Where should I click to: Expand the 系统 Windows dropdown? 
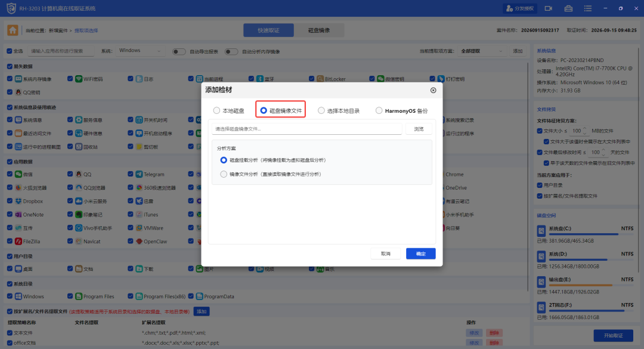click(140, 51)
